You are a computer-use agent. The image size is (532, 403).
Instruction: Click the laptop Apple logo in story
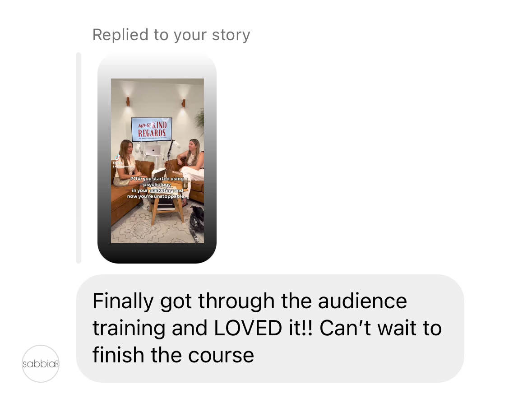click(153, 150)
